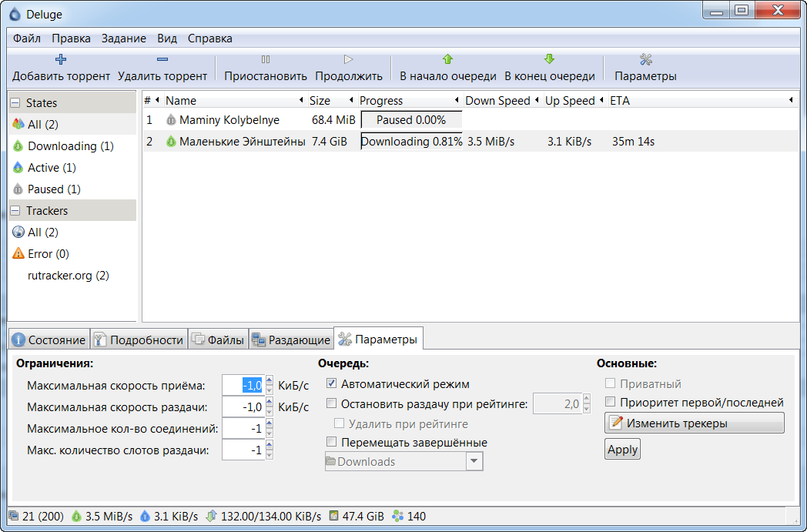This screenshot has width=807, height=532.
Task: Focus the Максимальное кол-во соединений field
Action: 243,428
